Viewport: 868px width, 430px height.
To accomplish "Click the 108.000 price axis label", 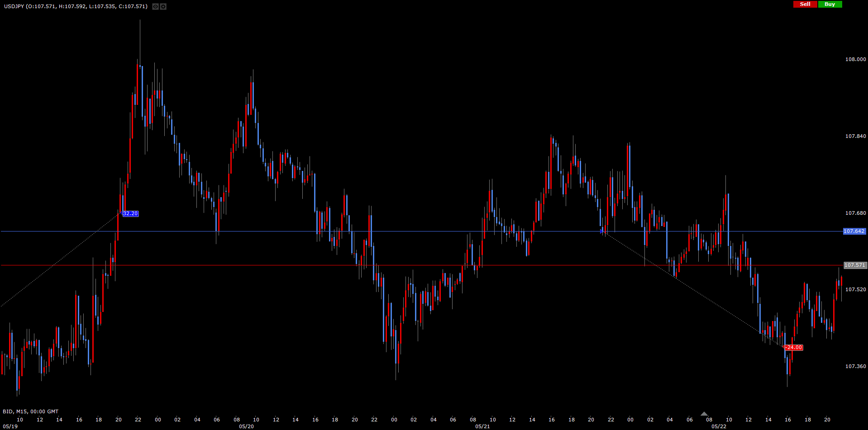I will (x=855, y=59).
